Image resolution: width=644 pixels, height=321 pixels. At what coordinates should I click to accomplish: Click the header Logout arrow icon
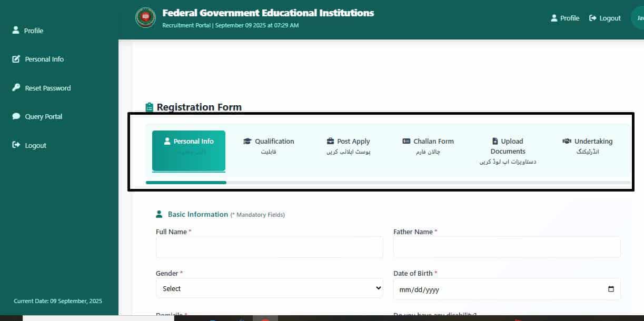click(x=593, y=18)
